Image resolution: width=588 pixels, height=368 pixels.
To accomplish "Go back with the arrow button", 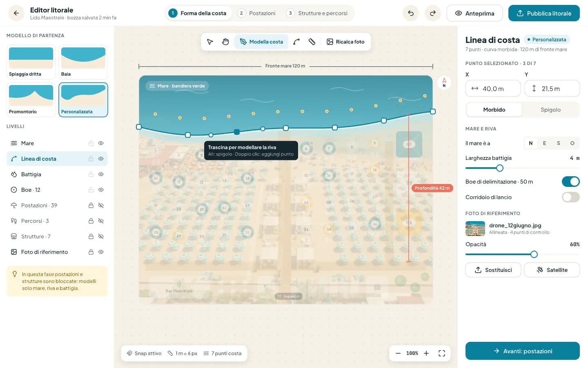I will [x=16, y=13].
